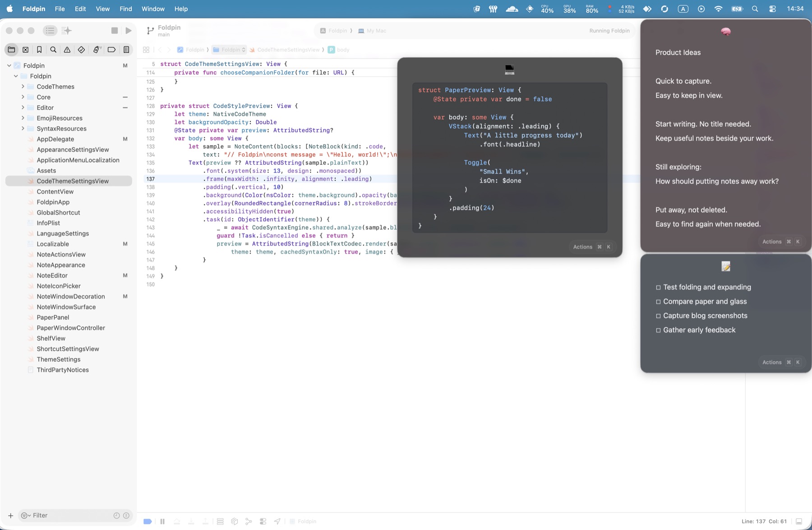The width and height of the screenshot is (812, 530).
Task: Open macOS Control Center icon
Action: tap(773, 9)
